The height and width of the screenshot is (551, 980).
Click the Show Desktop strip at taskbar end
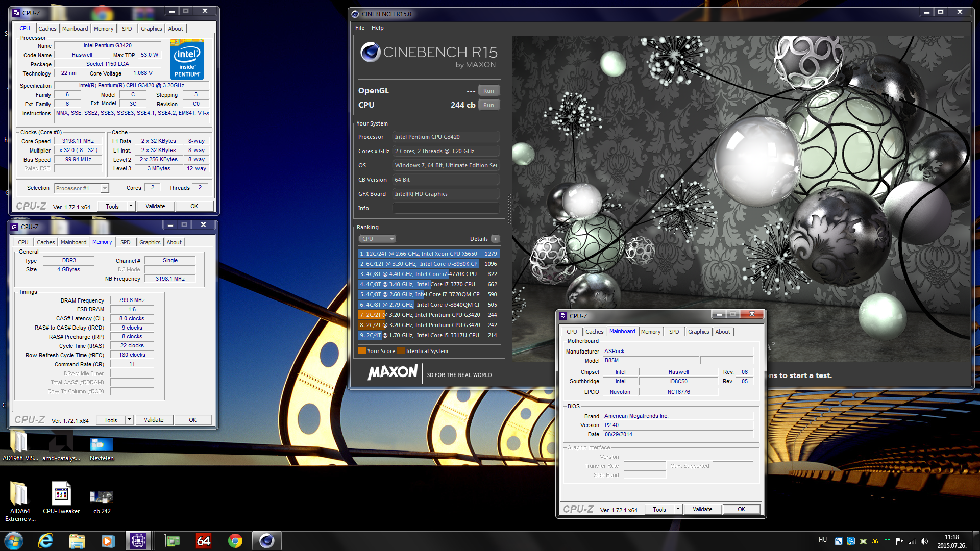coord(976,541)
